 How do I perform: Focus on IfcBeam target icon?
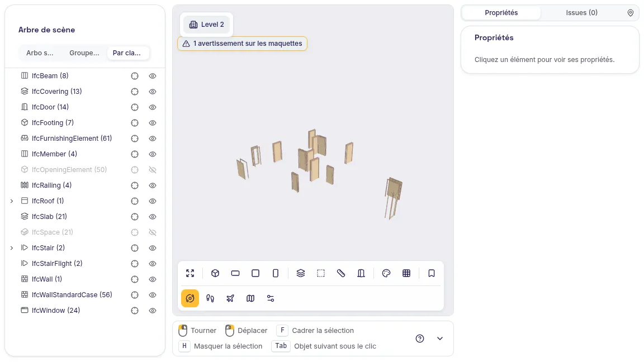(135, 76)
